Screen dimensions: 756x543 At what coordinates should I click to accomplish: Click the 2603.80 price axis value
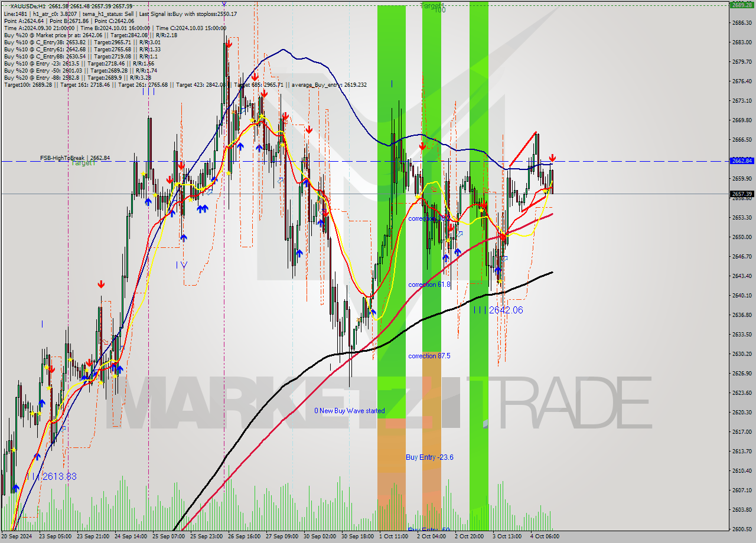click(741, 509)
